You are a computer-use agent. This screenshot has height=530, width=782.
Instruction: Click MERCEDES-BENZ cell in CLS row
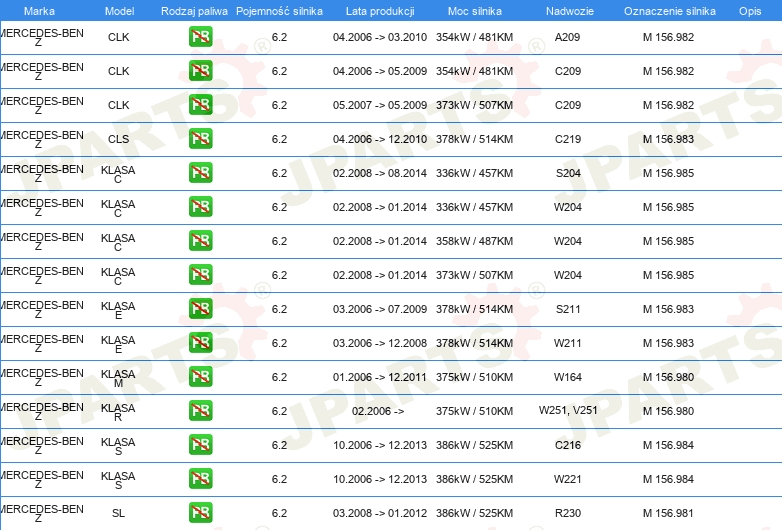(42, 139)
